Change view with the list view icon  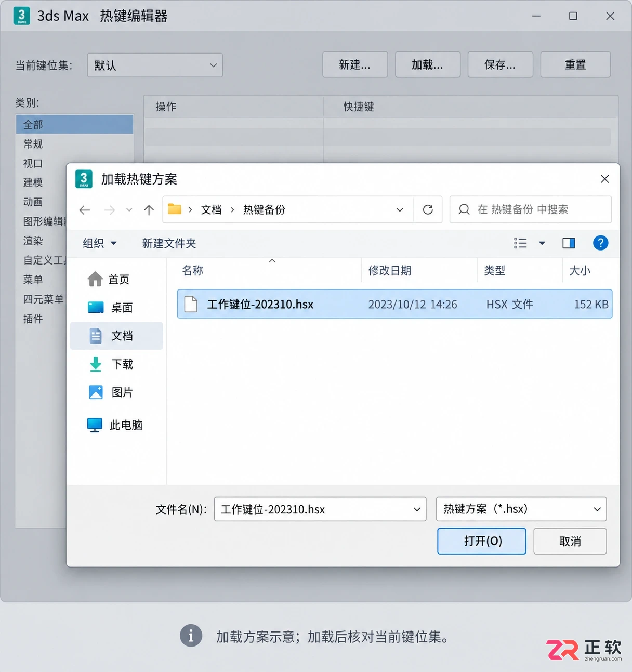[520, 243]
